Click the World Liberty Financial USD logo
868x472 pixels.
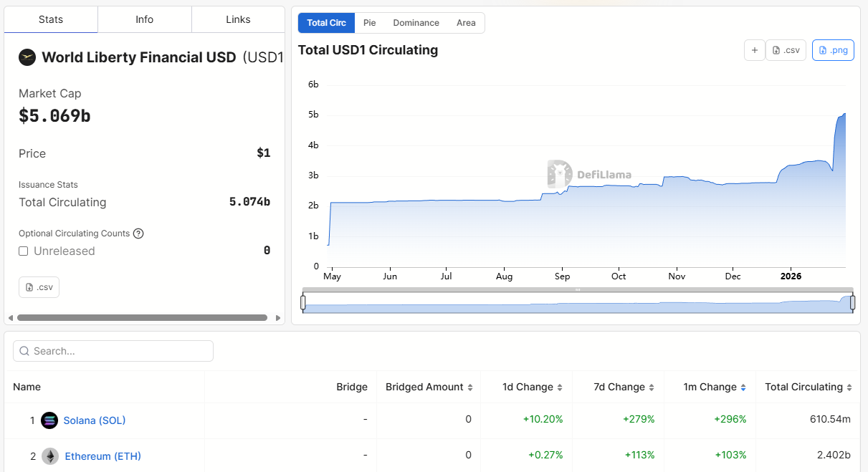tap(27, 57)
